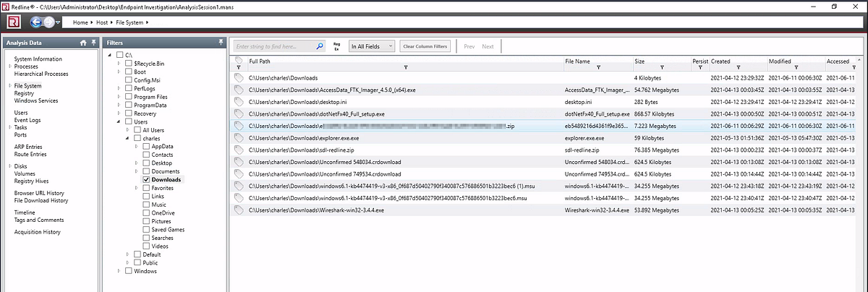
Task: Check the Program Files checkbox
Action: click(x=129, y=97)
